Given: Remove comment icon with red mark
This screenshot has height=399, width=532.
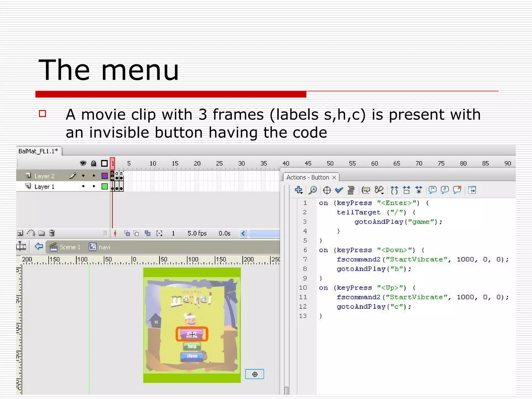Looking at the screenshot, I should click(x=457, y=190).
